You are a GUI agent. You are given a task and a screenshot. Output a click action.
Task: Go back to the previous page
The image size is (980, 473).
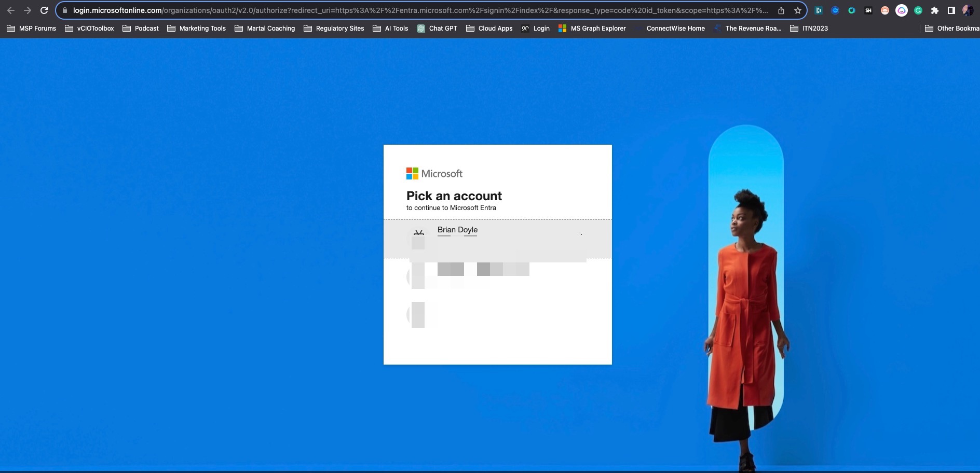click(10, 10)
